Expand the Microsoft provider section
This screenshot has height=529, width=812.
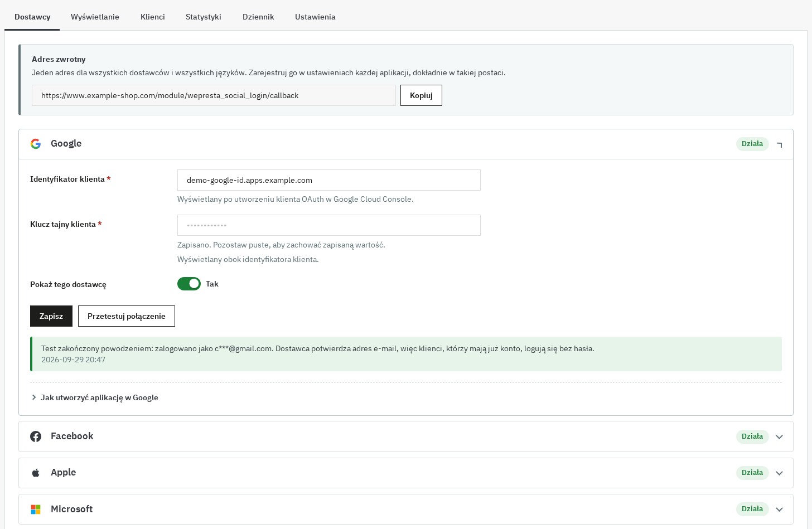[780, 509]
